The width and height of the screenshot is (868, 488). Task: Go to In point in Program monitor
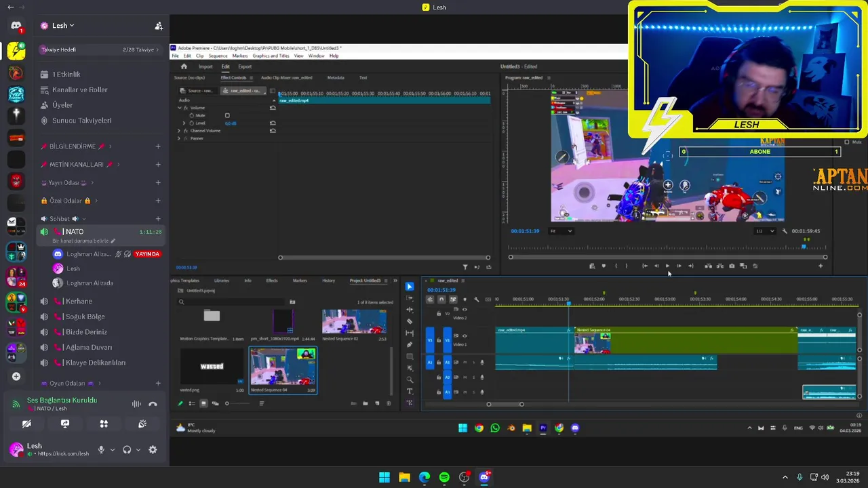pyautogui.click(x=645, y=266)
